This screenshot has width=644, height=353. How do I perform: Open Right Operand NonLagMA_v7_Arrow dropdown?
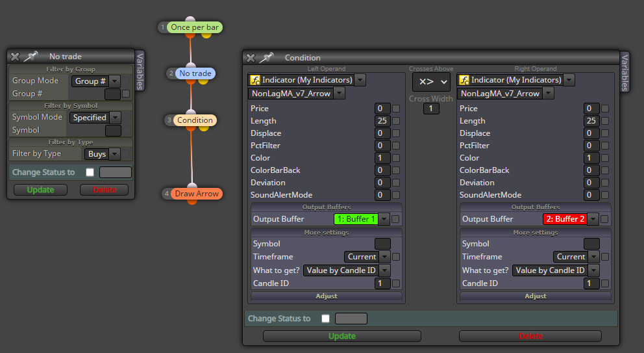point(549,94)
